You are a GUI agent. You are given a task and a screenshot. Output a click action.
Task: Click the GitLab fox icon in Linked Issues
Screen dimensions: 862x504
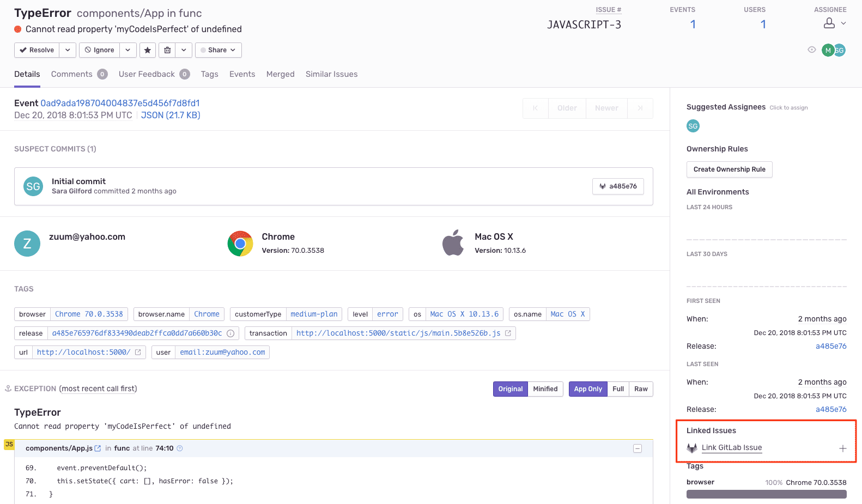692,448
